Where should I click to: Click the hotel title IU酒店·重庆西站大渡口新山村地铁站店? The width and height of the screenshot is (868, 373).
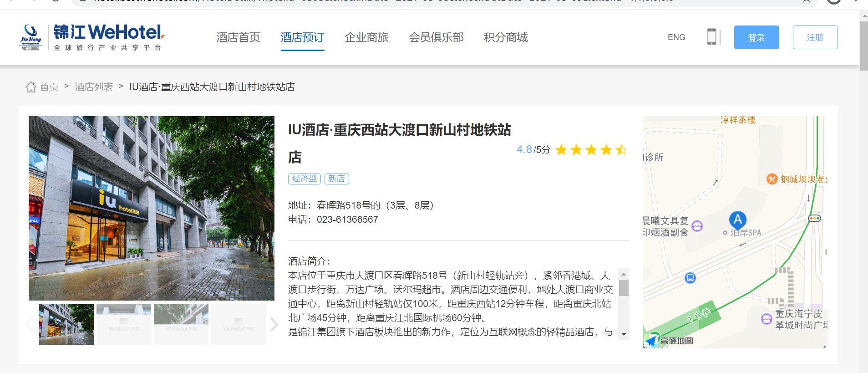(x=400, y=143)
